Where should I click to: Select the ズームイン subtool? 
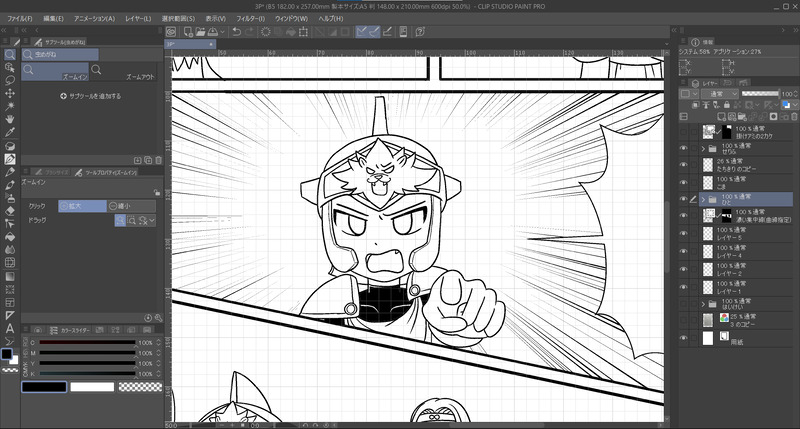55,72
